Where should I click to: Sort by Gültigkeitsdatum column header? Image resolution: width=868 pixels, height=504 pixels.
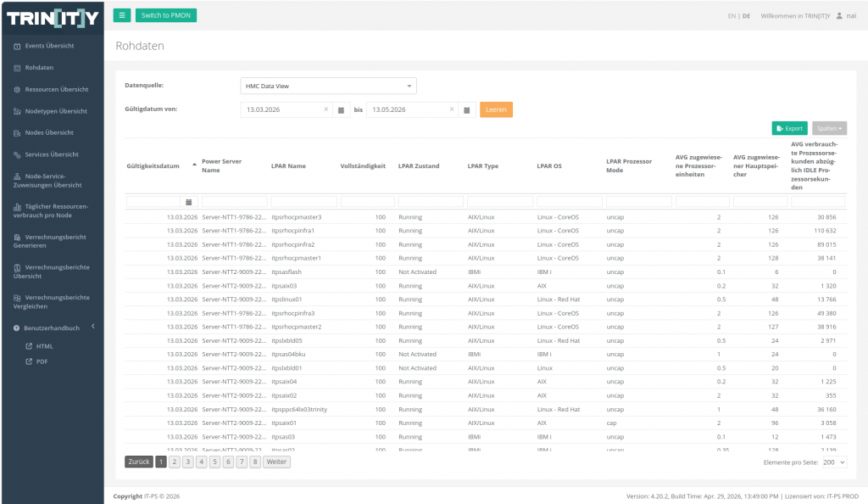pyautogui.click(x=153, y=166)
